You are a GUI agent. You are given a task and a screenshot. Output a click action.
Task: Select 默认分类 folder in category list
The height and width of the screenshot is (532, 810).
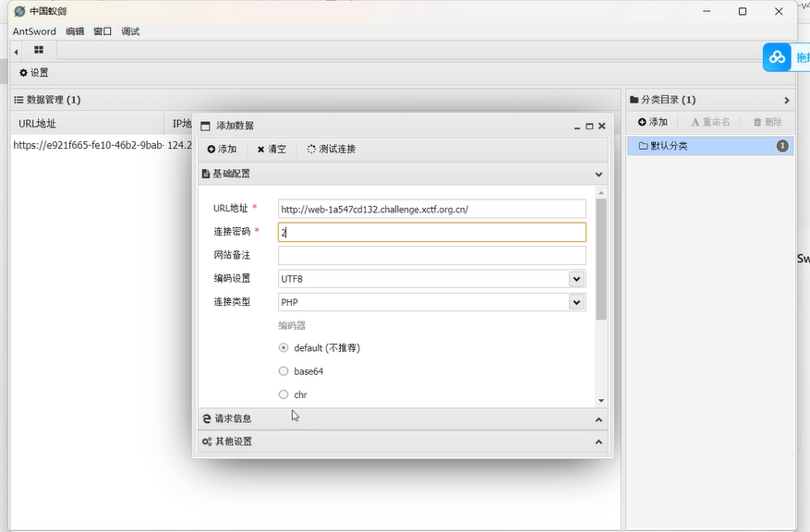point(670,146)
